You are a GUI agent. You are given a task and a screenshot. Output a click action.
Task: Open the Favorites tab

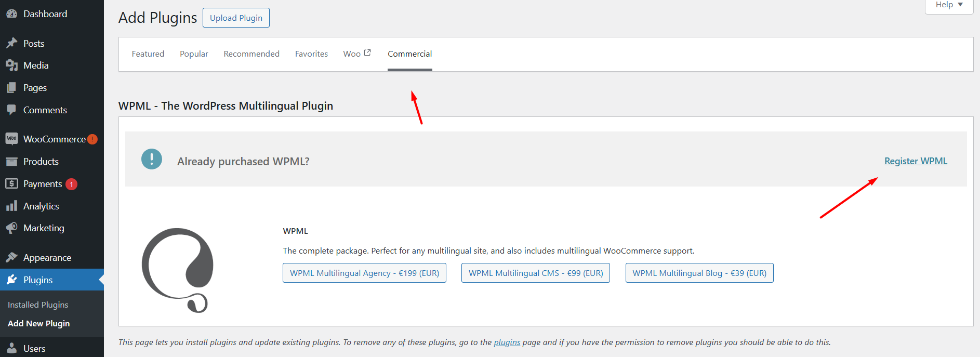[311, 54]
